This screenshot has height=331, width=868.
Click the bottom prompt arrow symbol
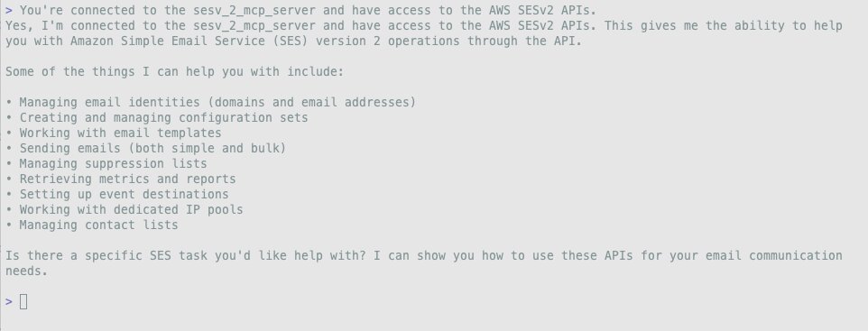click(x=9, y=301)
